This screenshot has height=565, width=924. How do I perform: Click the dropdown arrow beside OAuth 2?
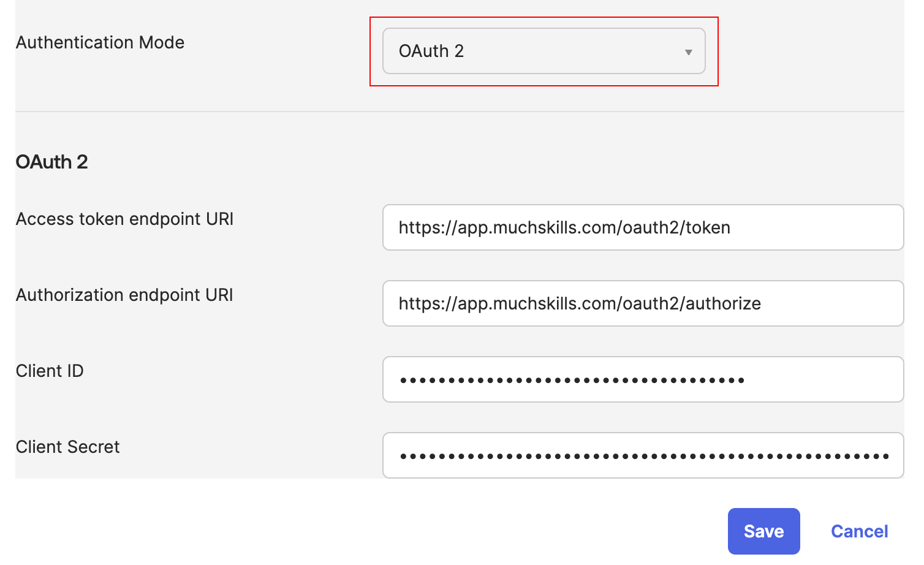coord(689,52)
